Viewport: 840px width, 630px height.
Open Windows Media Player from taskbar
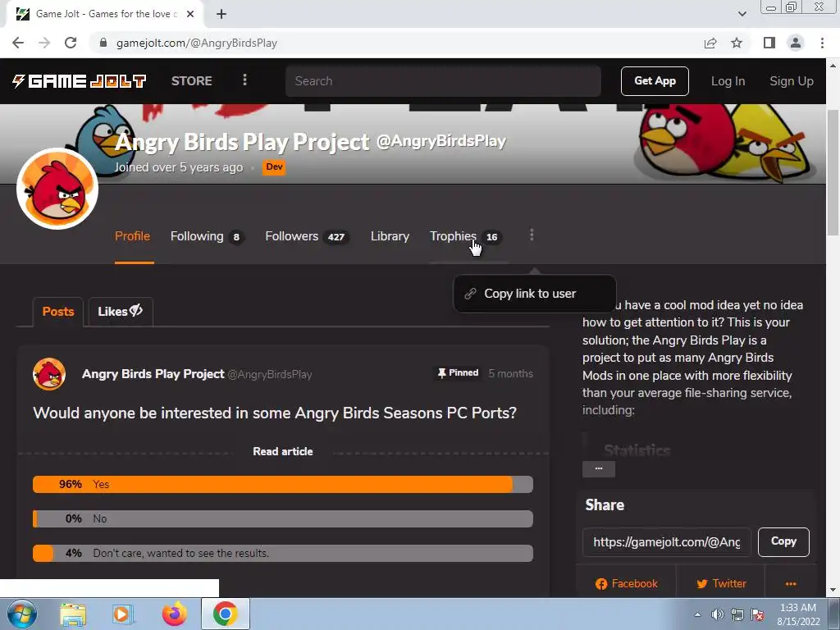(122, 614)
